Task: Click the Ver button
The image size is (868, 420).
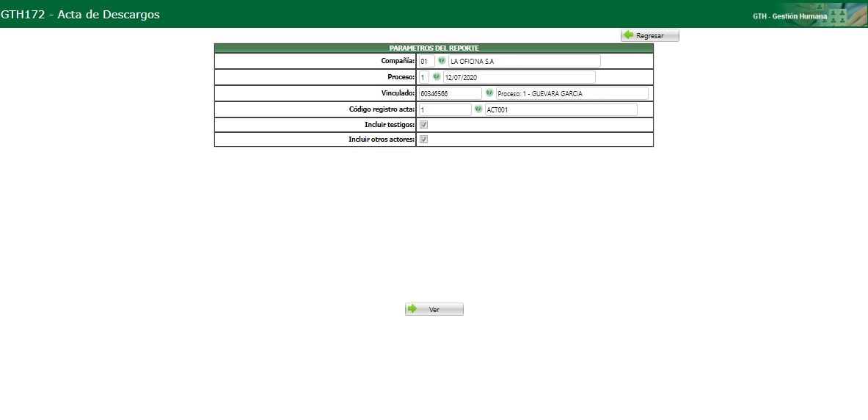Action: (x=434, y=309)
